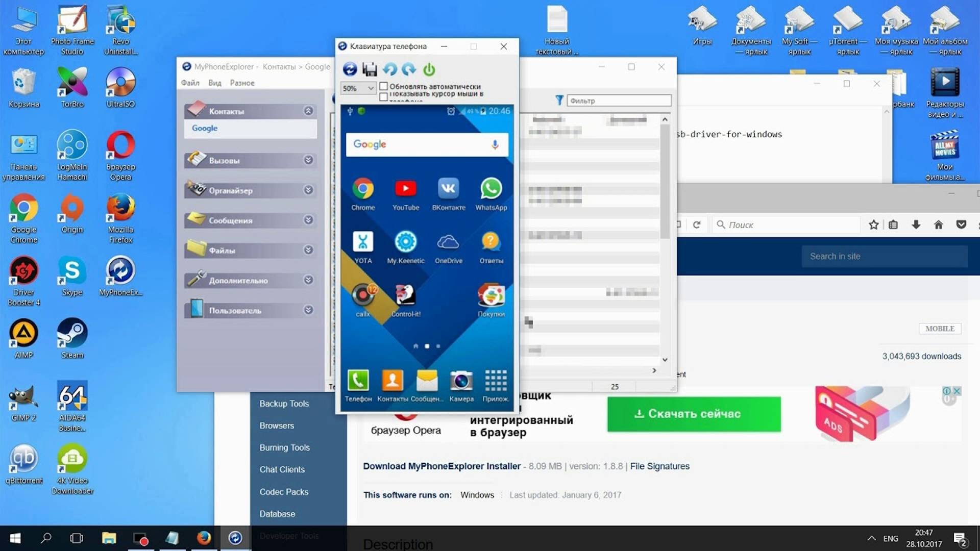
Task: Click the refresh screenshot icon
Action: (x=349, y=69)
